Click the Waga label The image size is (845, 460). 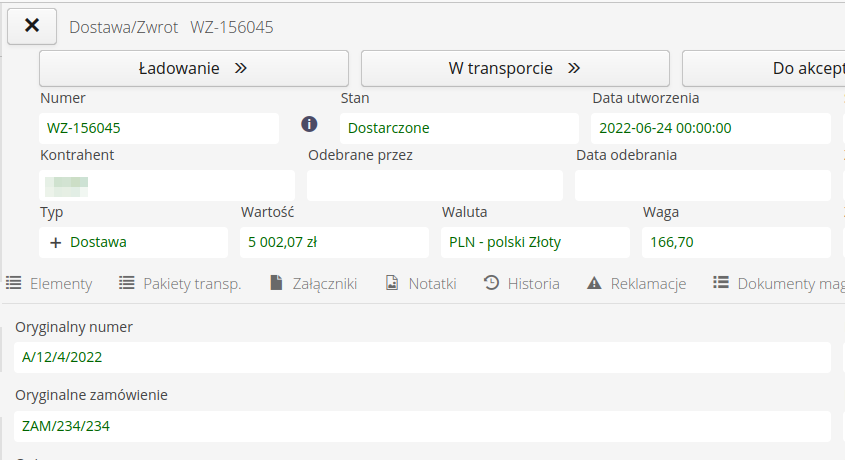point(661,212)
